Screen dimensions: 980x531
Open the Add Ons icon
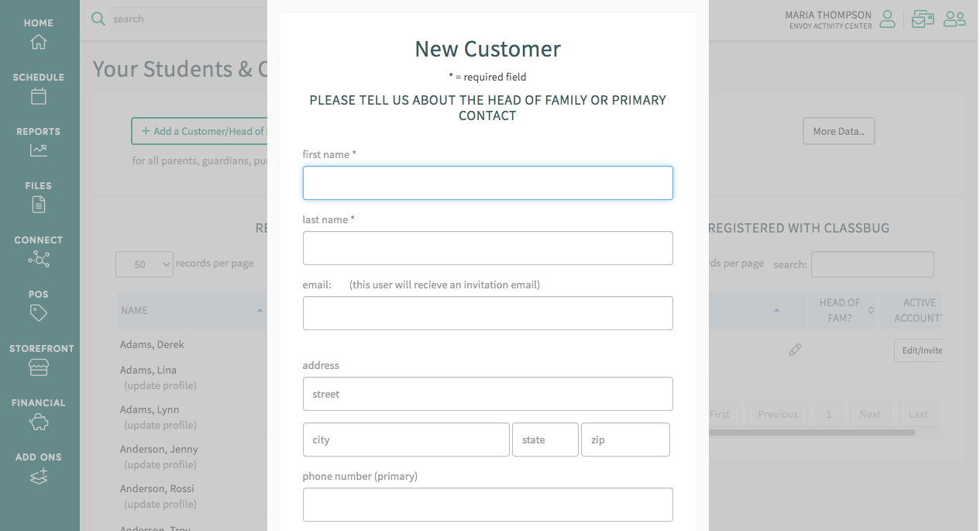[x=38, y=476]
